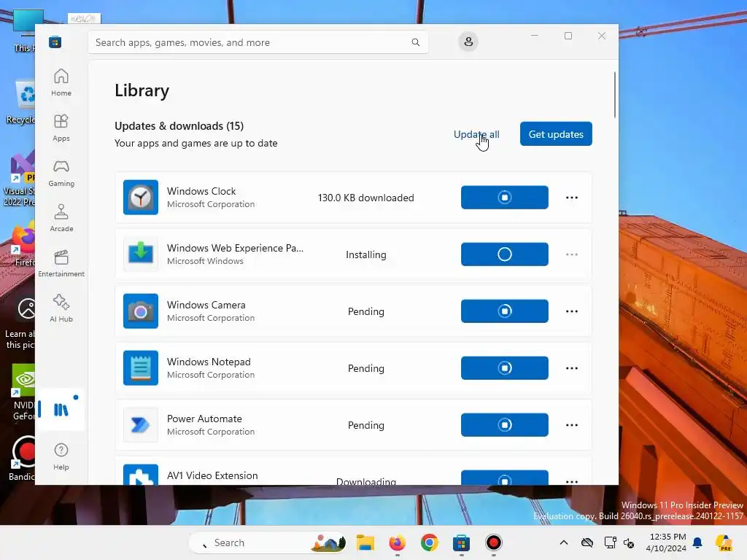Open AI Hub in the sidebar

(61, 308)
